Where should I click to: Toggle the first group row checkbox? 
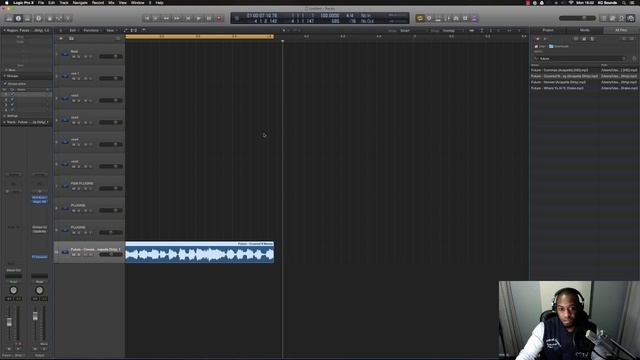click(12, 94)
